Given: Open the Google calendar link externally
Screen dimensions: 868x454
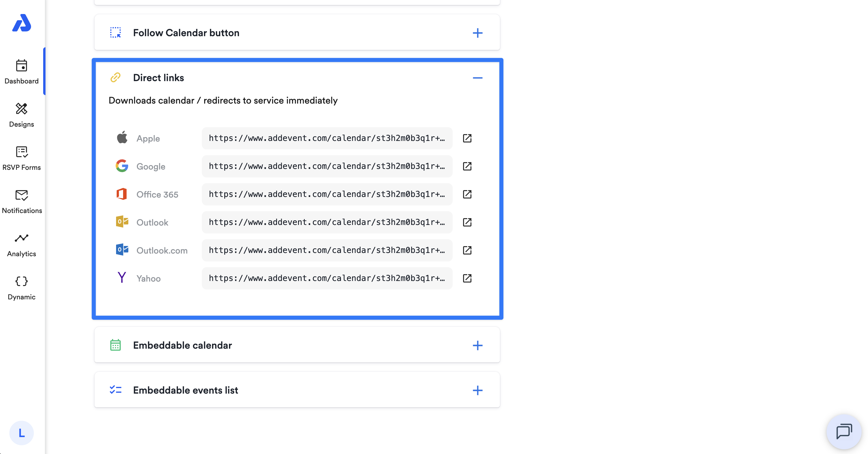Looking at the screenshot, I should click(x=467, y=166).
